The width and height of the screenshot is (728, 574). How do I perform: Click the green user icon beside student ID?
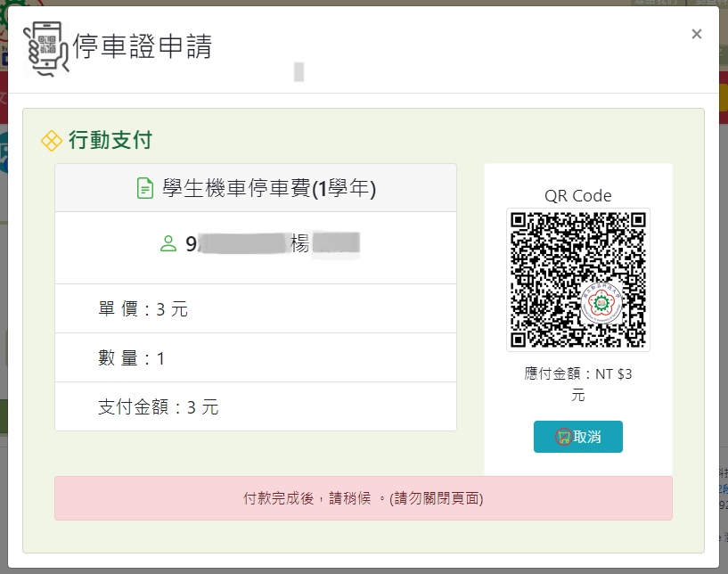point(168,243)
